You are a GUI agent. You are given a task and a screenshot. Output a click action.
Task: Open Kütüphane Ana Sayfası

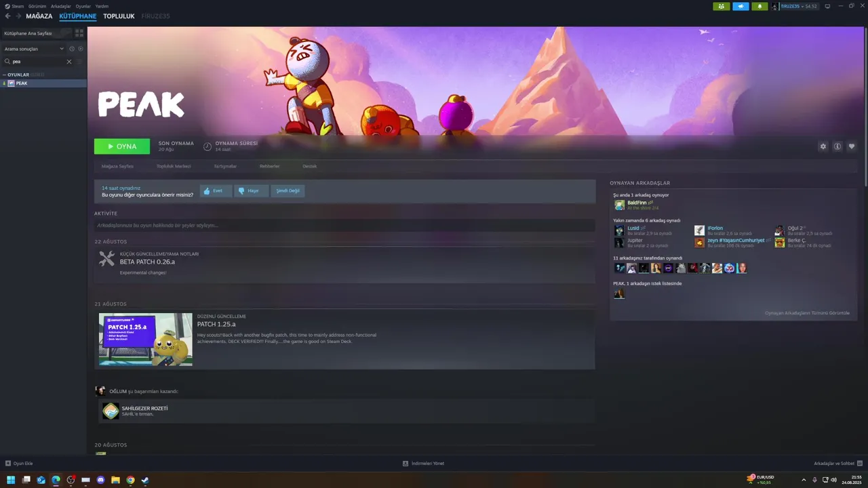(37, 33)
